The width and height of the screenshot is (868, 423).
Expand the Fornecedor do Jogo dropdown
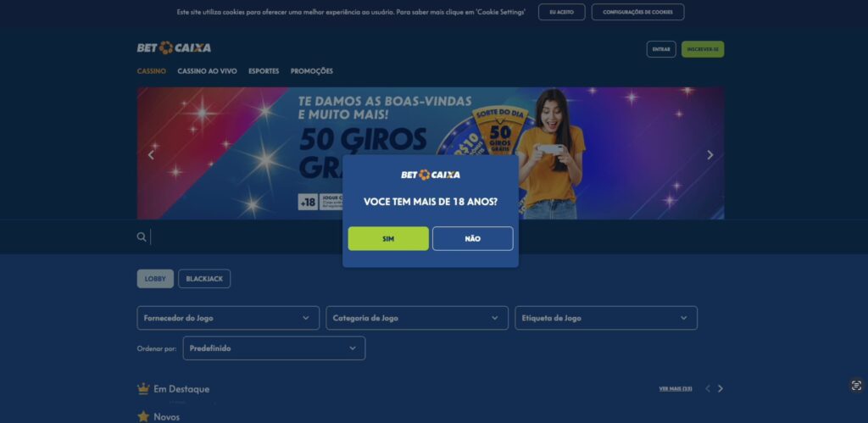pos(228,318)
